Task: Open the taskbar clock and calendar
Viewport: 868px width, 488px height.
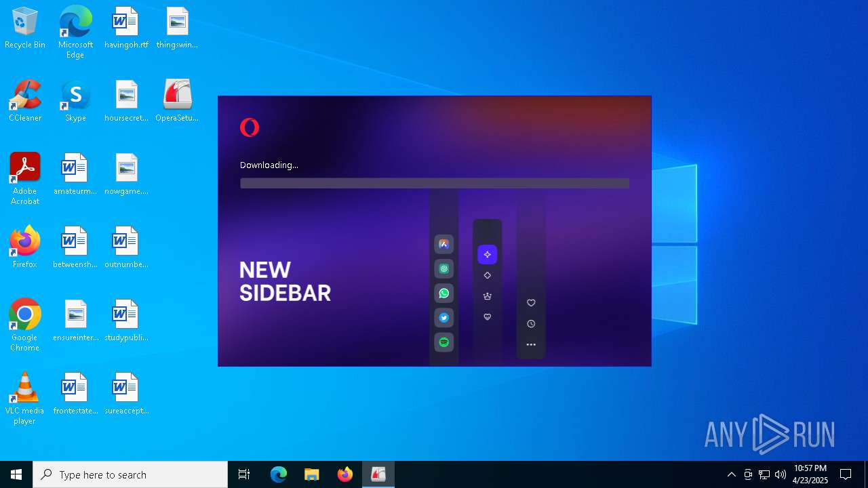Action: pyautogui.click(x=810, y=474)
